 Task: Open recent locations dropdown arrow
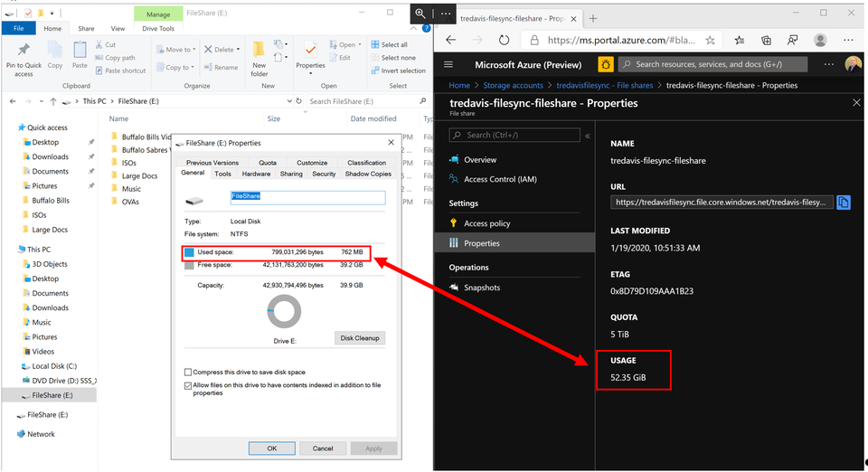click(41, 101)
